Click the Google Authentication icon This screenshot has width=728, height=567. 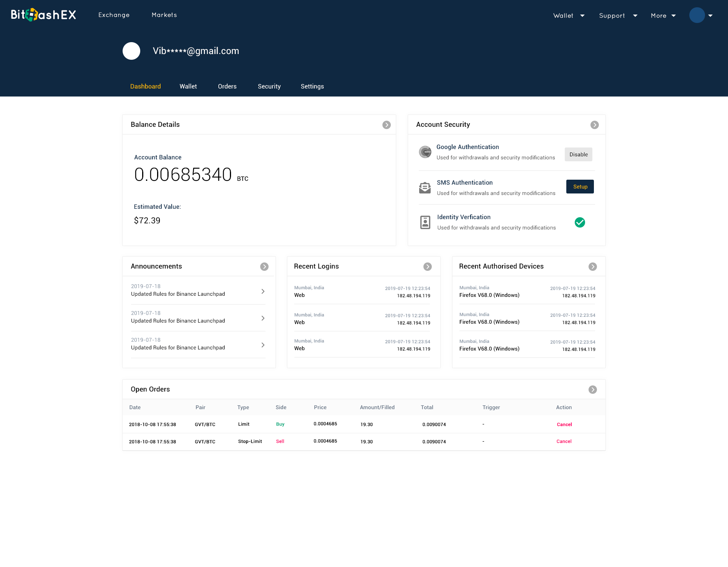425,152
